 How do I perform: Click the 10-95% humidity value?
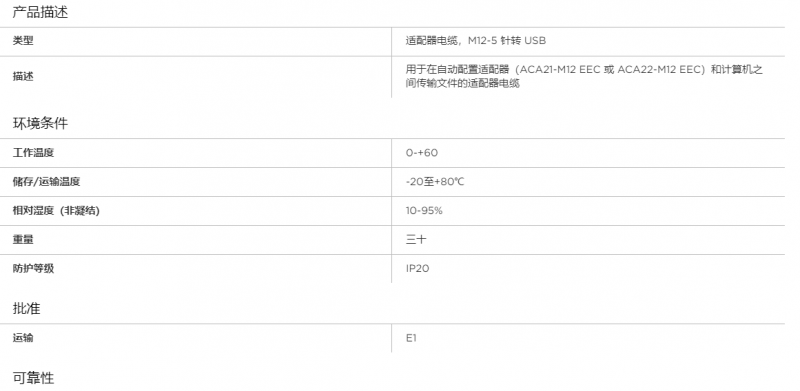(424, 211)
